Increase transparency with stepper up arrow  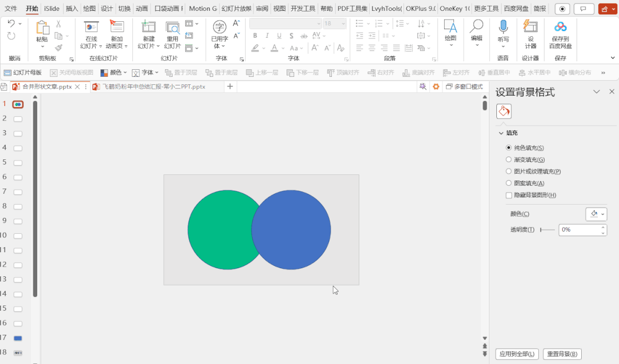click(x=603, y=227)
